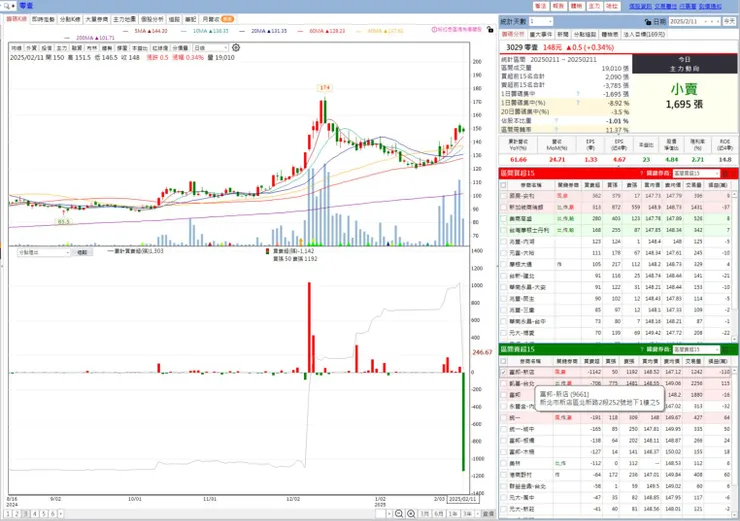Click the icon right of the red header dropdown
Screen dimensions: 740x521
(726, 174)
